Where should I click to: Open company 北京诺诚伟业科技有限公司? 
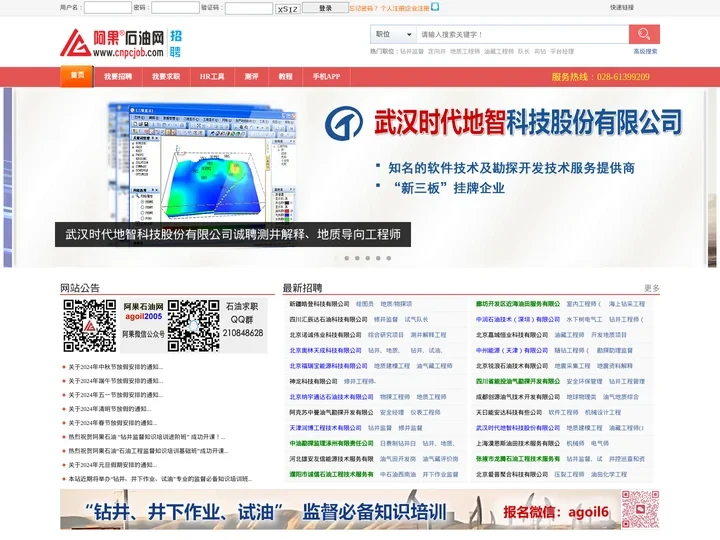pyautogui.click(x=325, y=335)
